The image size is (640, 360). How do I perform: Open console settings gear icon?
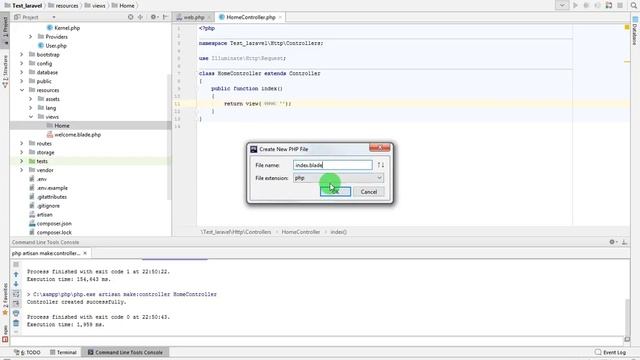pos(612,242)
